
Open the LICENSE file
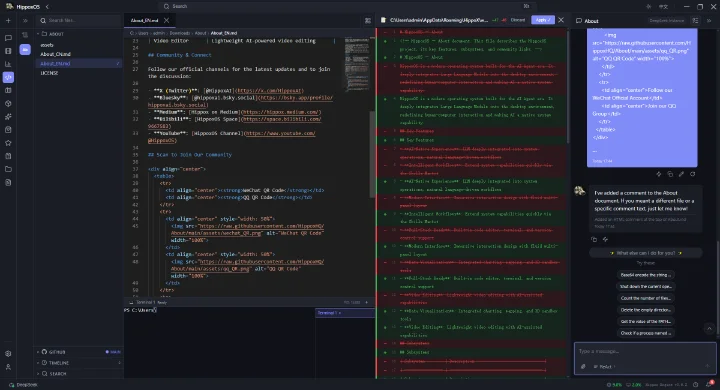pyautogui.click(x=49, y=73)
